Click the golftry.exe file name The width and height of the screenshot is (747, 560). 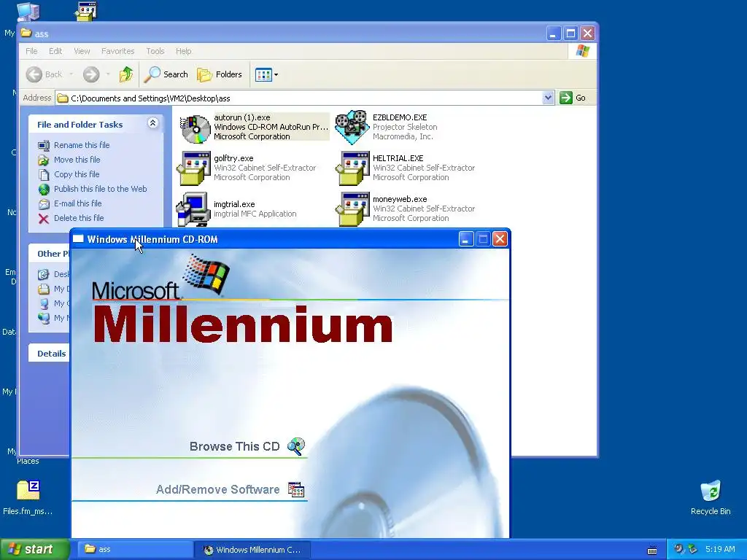point(233,158)
